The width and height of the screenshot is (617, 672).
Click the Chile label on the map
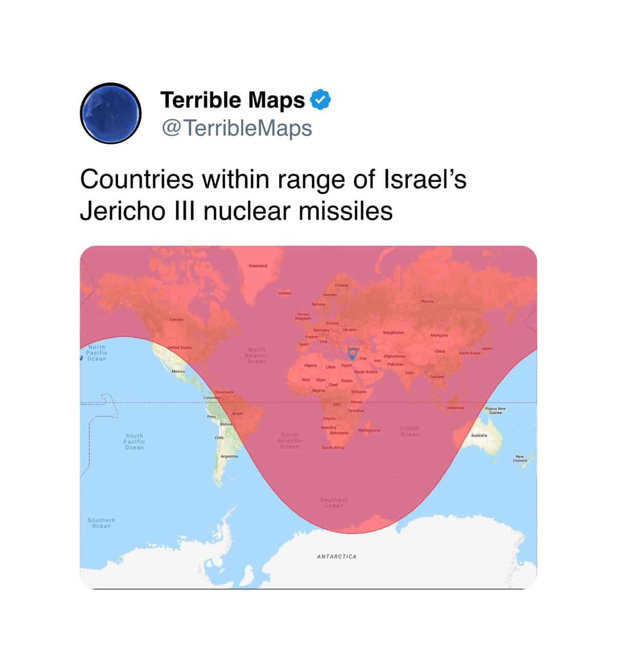pyautogui.click(x=219, y=438)
